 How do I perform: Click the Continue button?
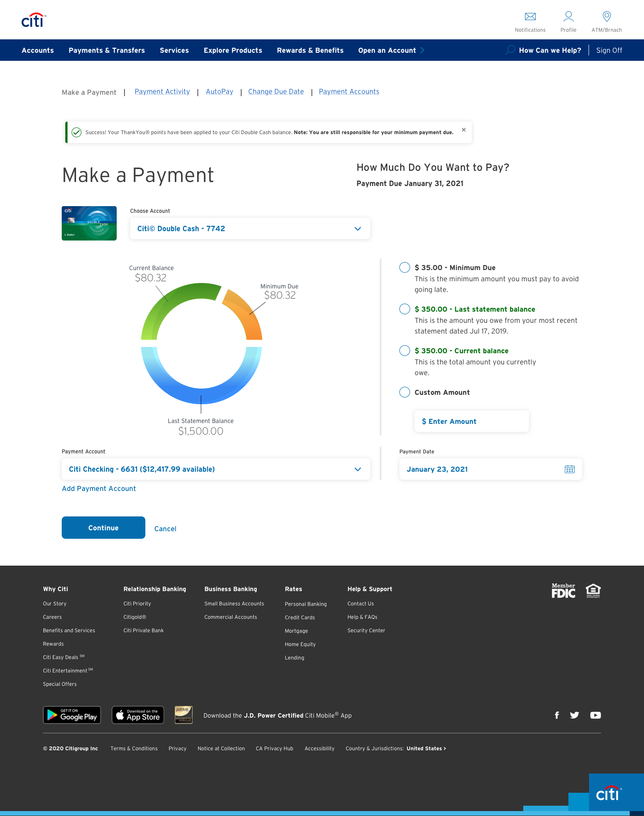pos(103,528)
